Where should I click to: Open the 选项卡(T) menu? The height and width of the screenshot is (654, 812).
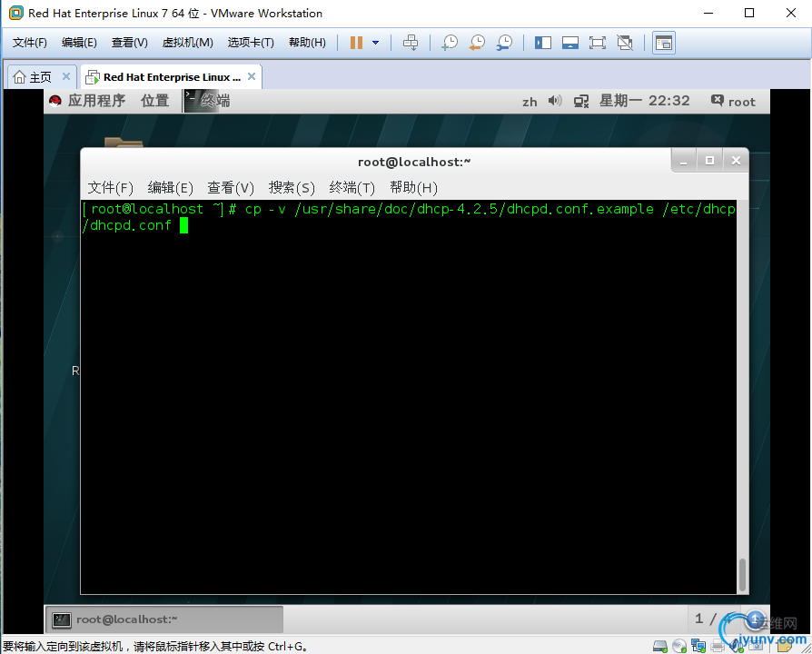[x=251, y=43]
